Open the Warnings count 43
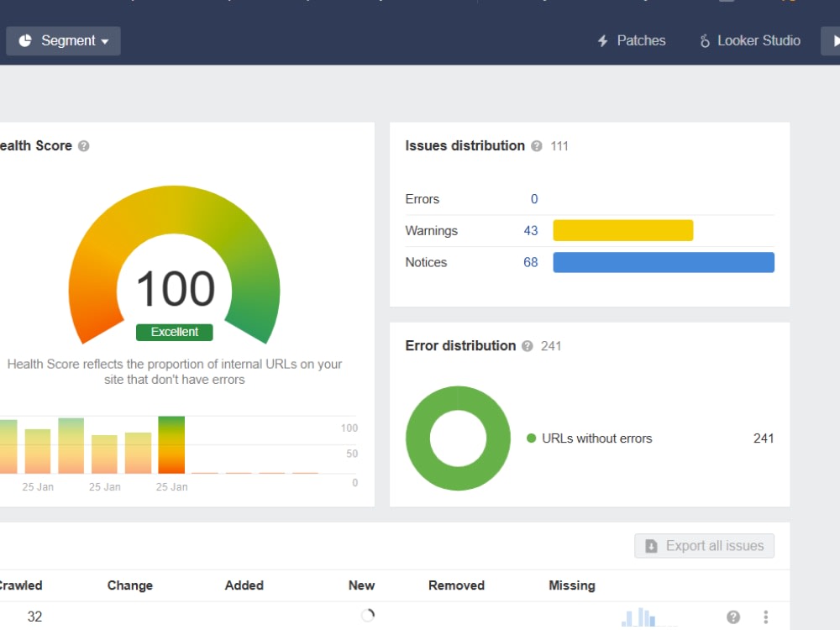Screen dimensions: 840x630 (530, 231)
